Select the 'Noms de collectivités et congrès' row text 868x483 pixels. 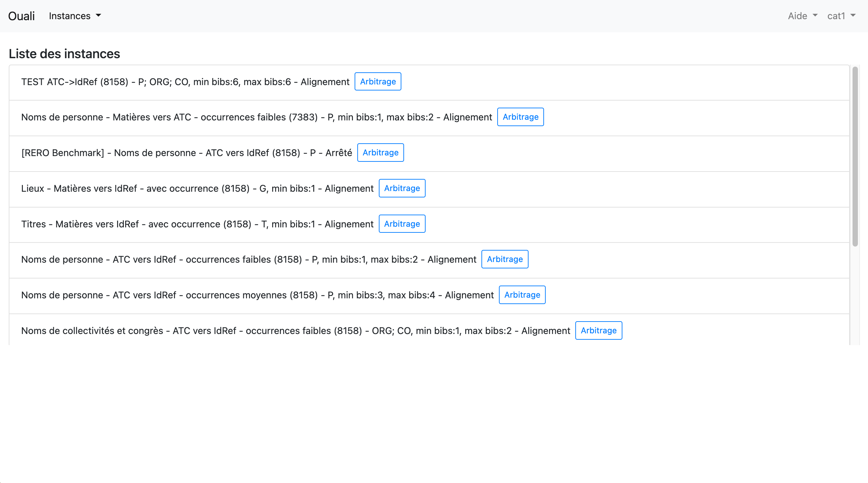point(295,331)
